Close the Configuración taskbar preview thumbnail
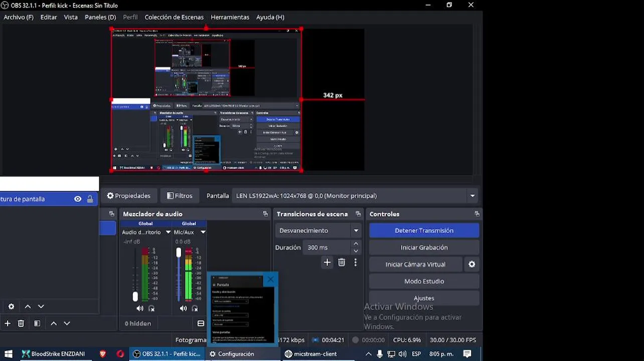The height and width of the screenshot is (361, 644). 271,279
